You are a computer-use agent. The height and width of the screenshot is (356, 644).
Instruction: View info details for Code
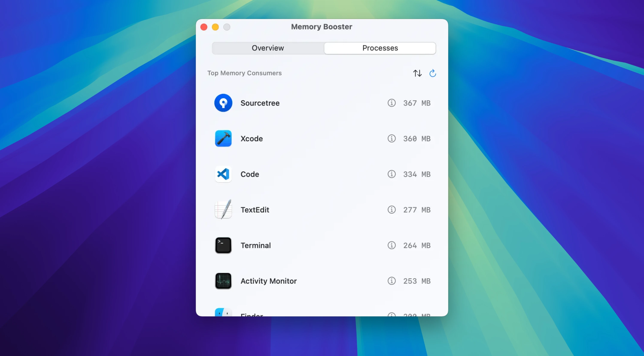[x=392, y=174]
